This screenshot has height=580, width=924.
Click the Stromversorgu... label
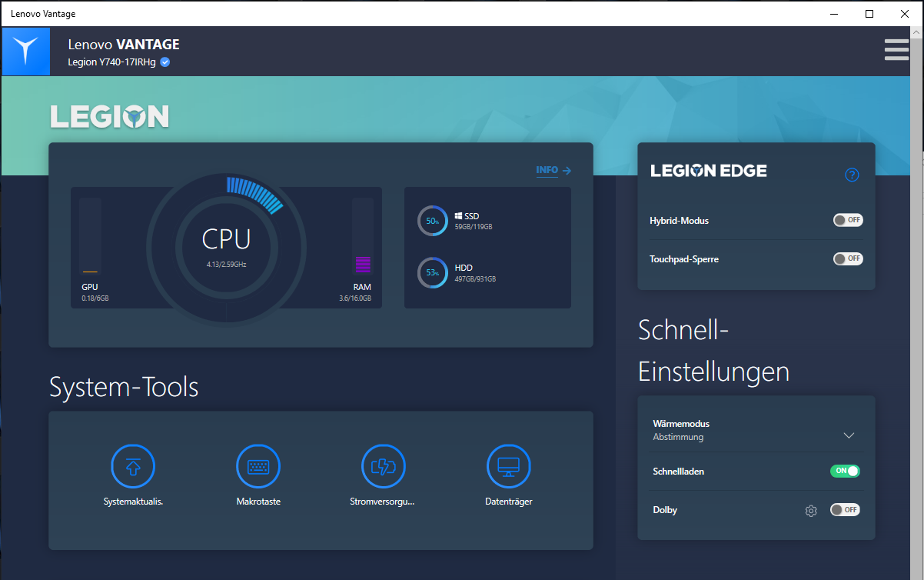[382, 502]
